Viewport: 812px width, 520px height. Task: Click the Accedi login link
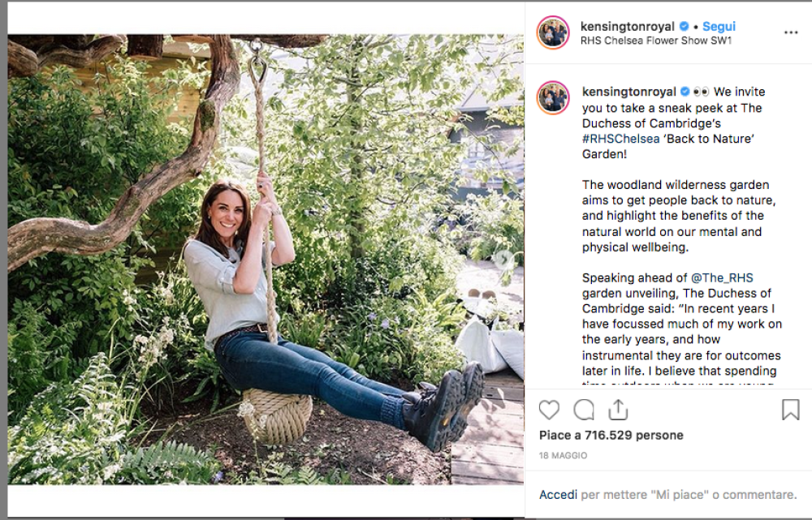pyautogui.click(x=559, y=494)
